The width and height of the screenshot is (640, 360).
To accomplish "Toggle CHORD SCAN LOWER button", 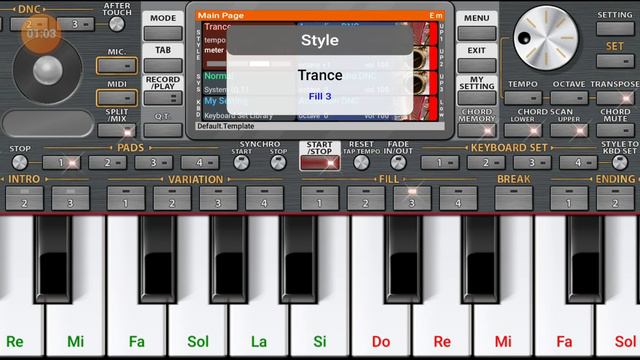I will [523, 131].
